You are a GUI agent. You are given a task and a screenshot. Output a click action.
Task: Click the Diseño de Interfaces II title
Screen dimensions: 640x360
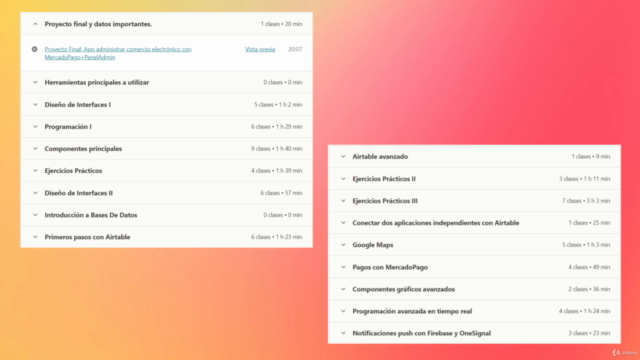click(x=79, y=193)
